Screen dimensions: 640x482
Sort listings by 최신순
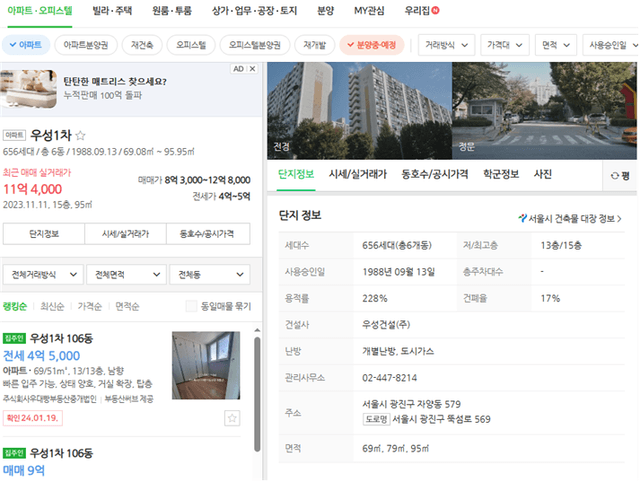[52, 306]
